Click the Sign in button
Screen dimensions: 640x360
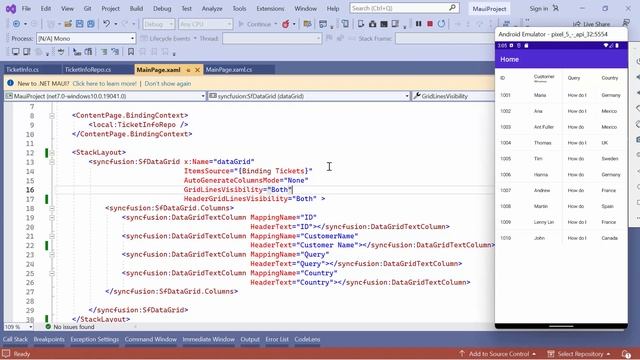[539, 9]
